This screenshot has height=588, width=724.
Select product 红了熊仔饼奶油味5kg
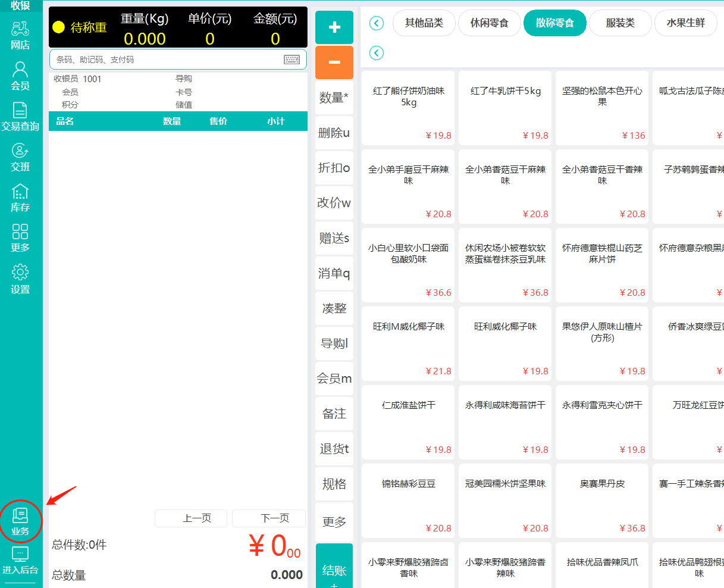click(x=408, y=108)
